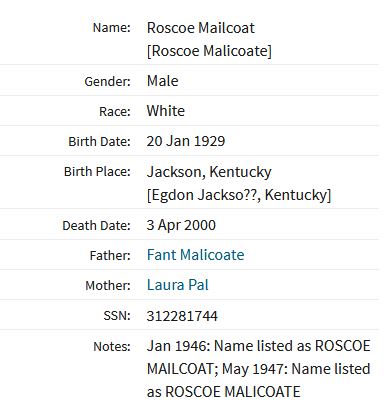Open the Fant Malicoate father link
387x411 pixels.
(195, 255)
